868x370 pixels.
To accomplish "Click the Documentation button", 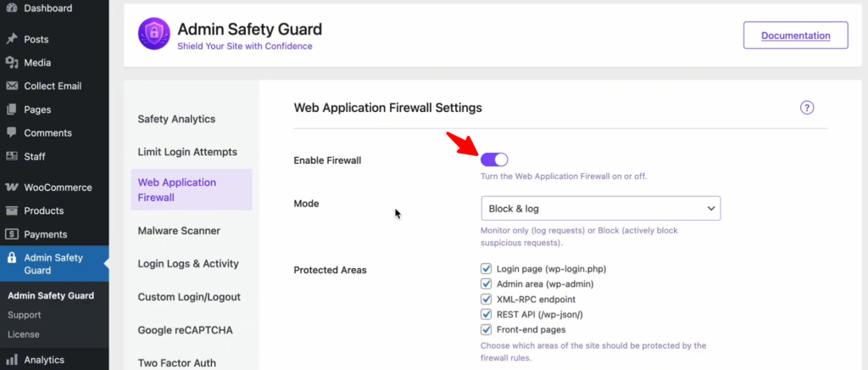I will click(795, 36).
